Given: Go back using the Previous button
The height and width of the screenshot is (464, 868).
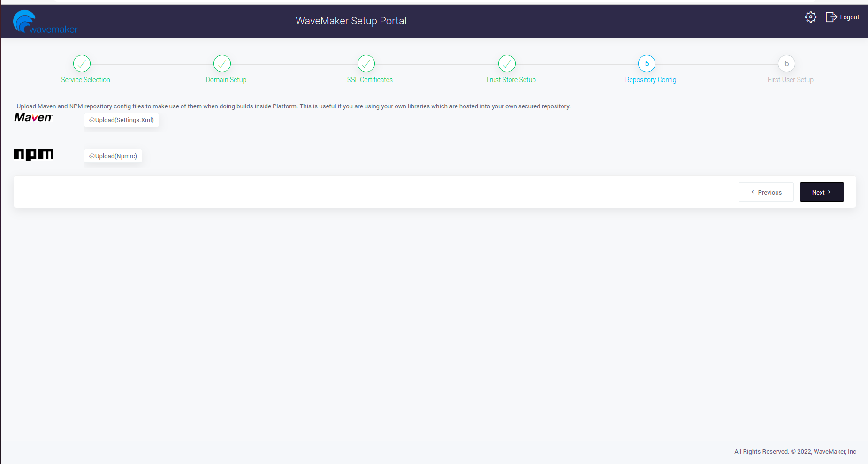Looking at the screenshot, I should 766,192.
